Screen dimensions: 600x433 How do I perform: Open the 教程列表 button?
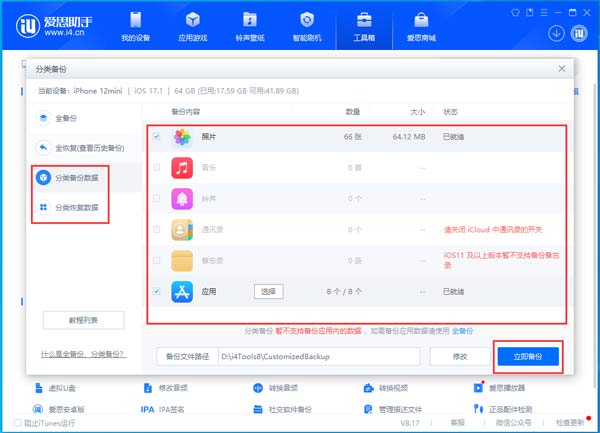83,320
